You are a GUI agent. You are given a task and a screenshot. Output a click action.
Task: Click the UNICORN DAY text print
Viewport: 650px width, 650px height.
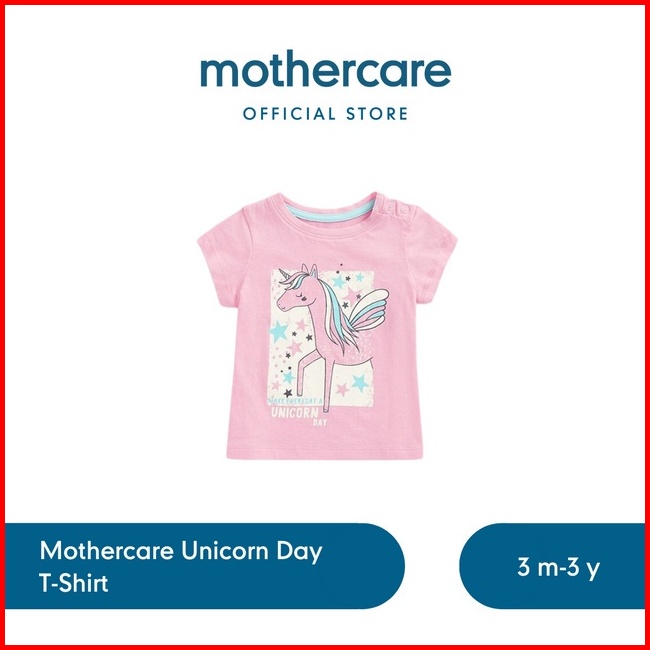(296, 415)
